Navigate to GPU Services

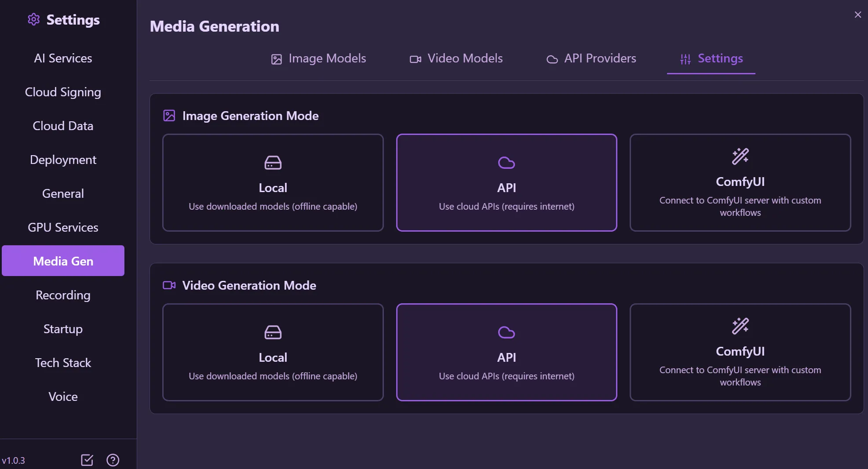pyautogui.click(x=63, y=227)
